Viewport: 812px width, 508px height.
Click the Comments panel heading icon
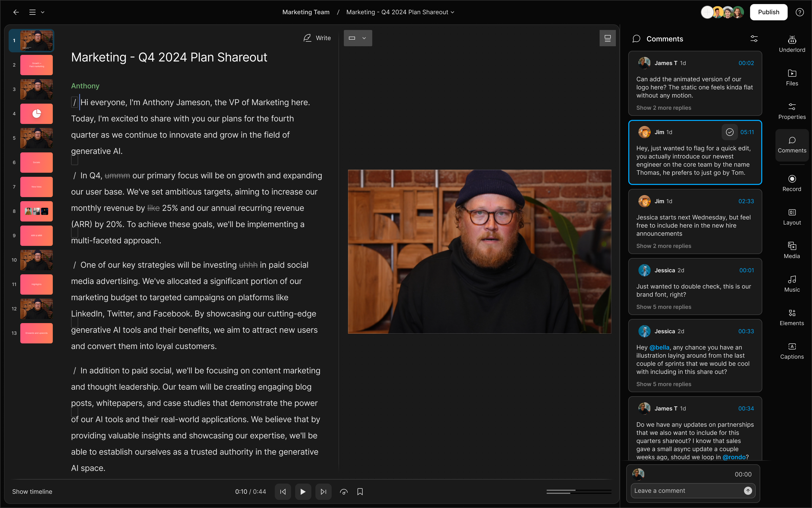pos(636,39)
